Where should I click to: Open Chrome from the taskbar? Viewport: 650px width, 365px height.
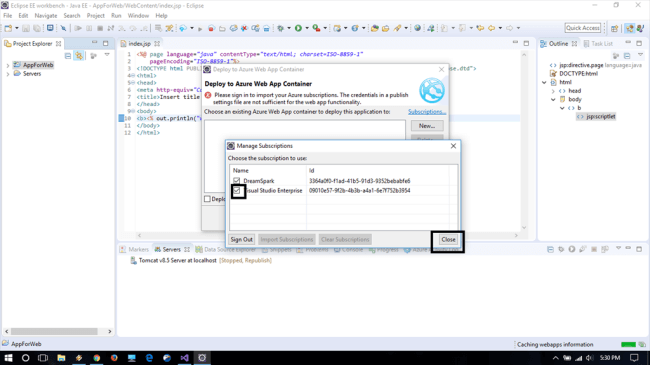coord(97,358)
